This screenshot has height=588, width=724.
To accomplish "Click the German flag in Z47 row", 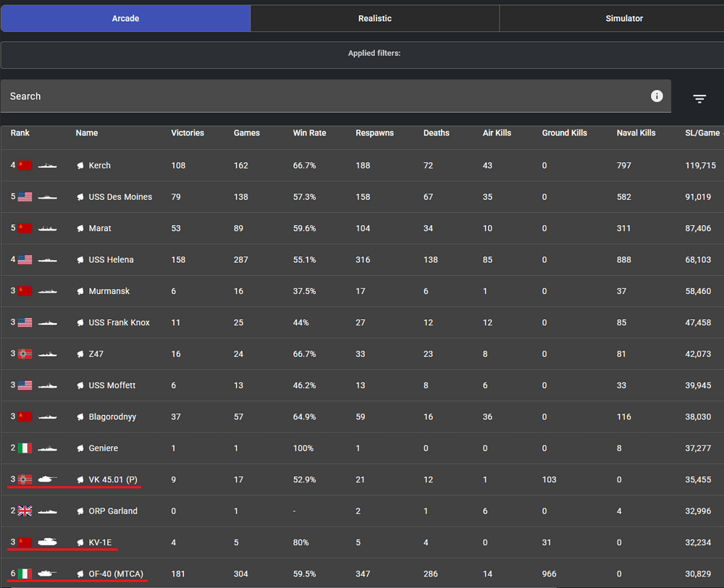I will 25,354.
